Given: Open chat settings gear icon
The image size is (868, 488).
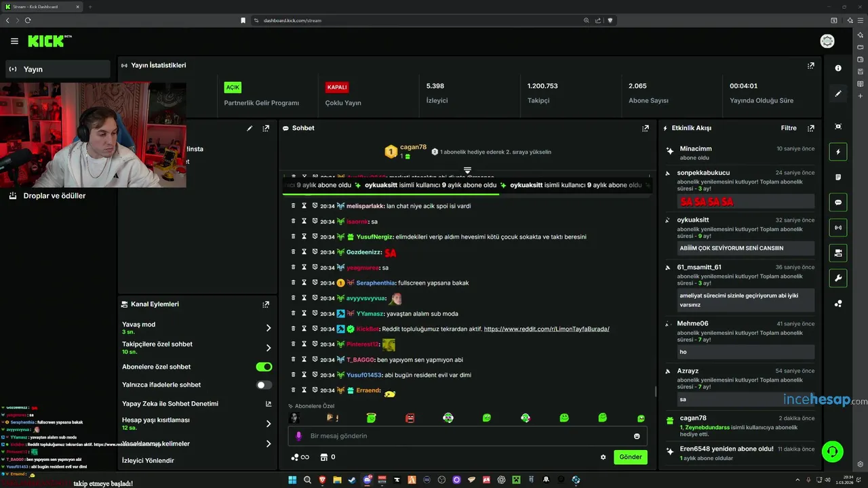Looking at the screenshot, I should [x=603, y=457].
